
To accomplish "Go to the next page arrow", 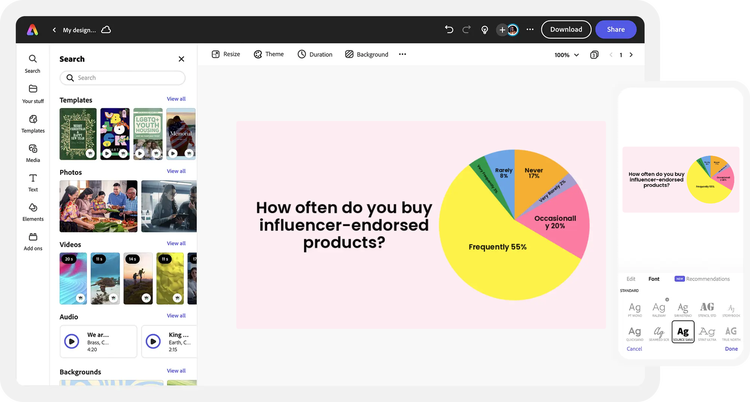I will click(631, 55).
